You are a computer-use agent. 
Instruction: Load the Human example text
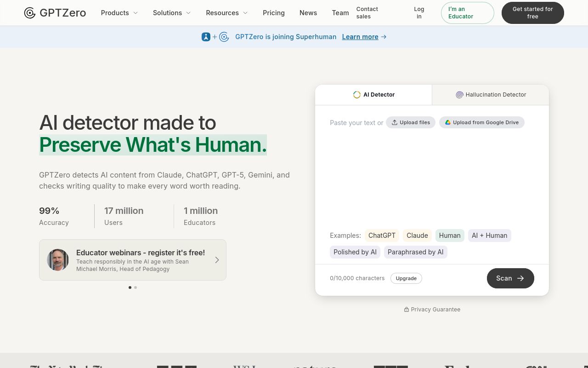450,236
